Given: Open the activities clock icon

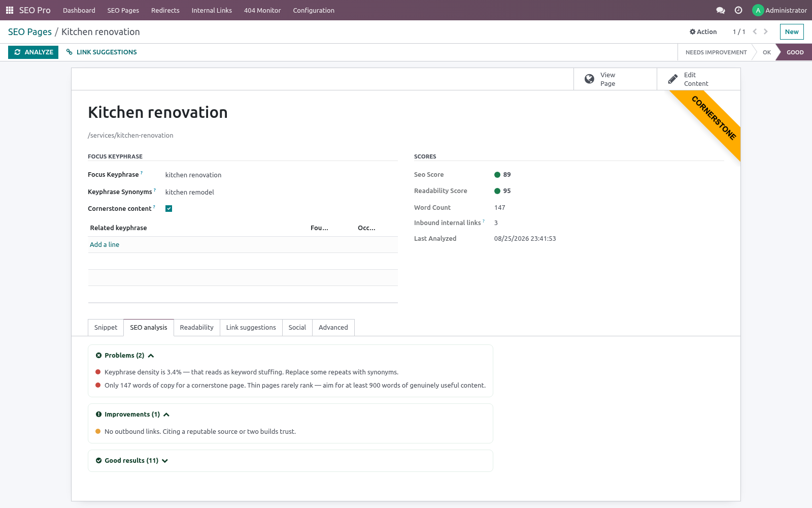Looking at the screenshot, I should click(738, 10).
